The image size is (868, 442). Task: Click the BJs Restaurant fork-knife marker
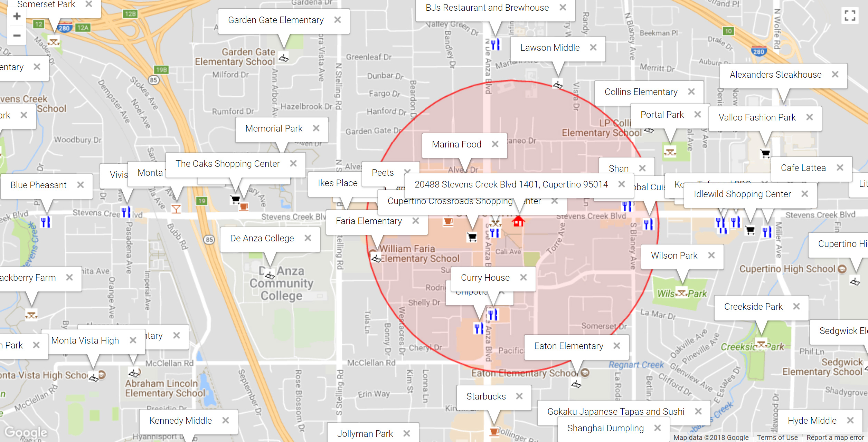coord(495,45)
